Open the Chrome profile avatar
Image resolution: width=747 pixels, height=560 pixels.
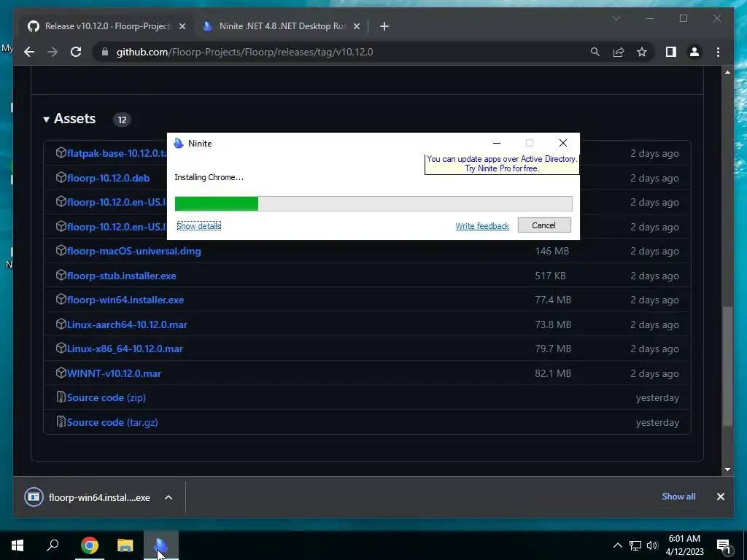(694, 52)
